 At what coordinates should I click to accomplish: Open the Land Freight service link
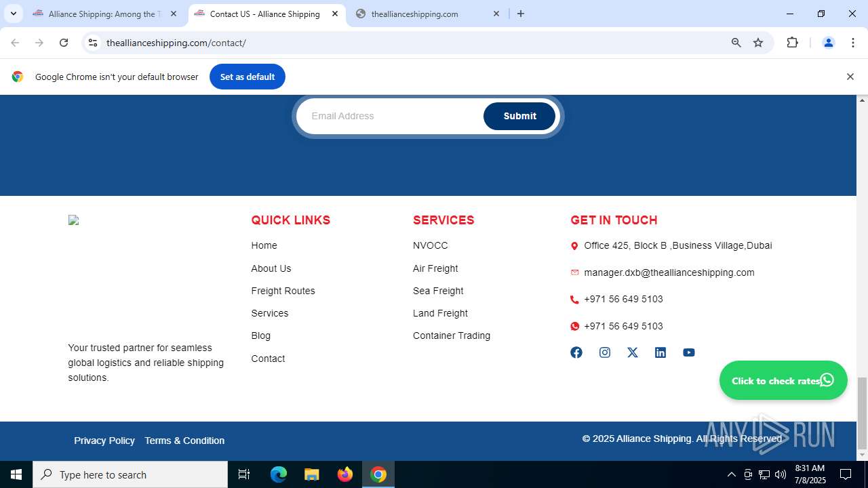click(440, 313)
